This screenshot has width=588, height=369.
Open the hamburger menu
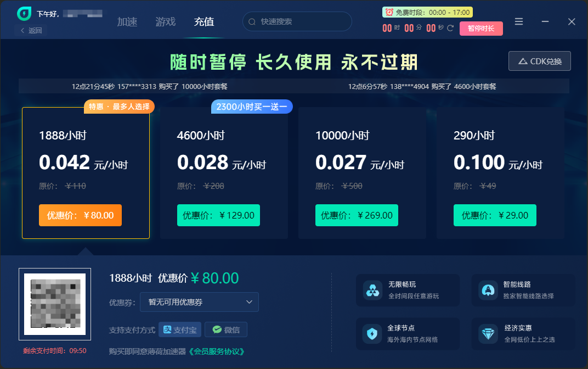(x=519, y=22)
